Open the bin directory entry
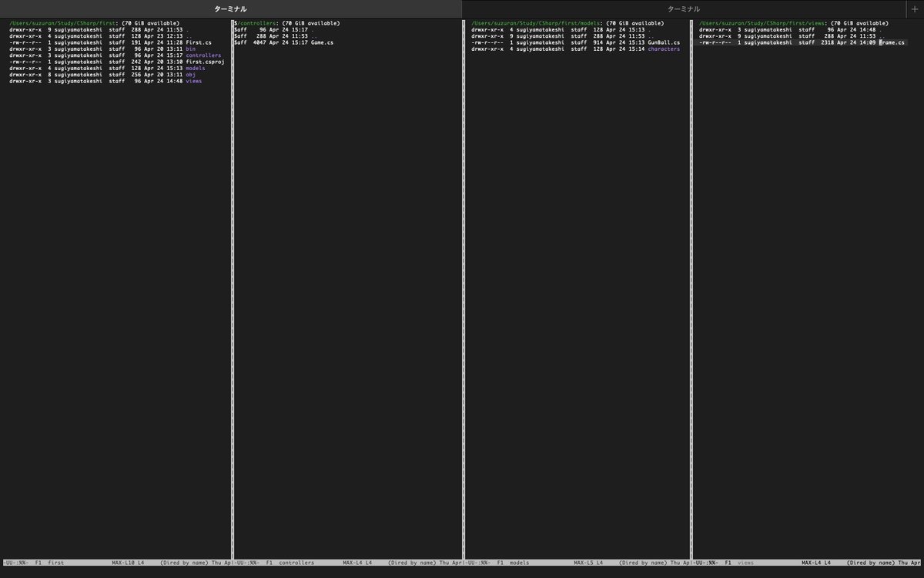Viewport: 924px width, 578px height. (190, 49)
